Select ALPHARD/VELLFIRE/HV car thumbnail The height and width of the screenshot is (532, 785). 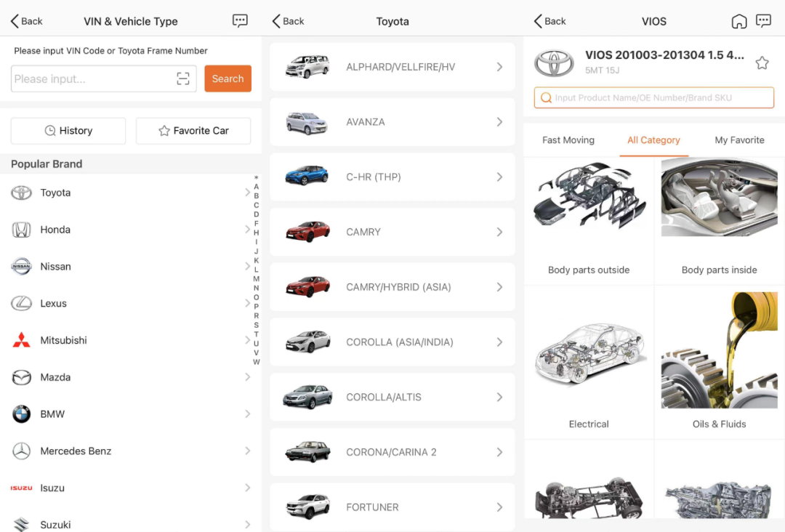(x=307, y=67)
